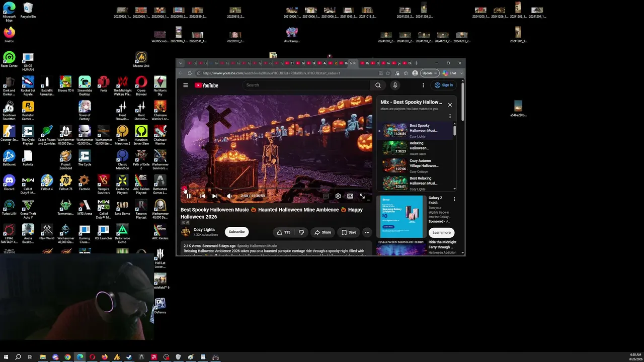
Task: Mute the video volume
Action: pos(229,196)
